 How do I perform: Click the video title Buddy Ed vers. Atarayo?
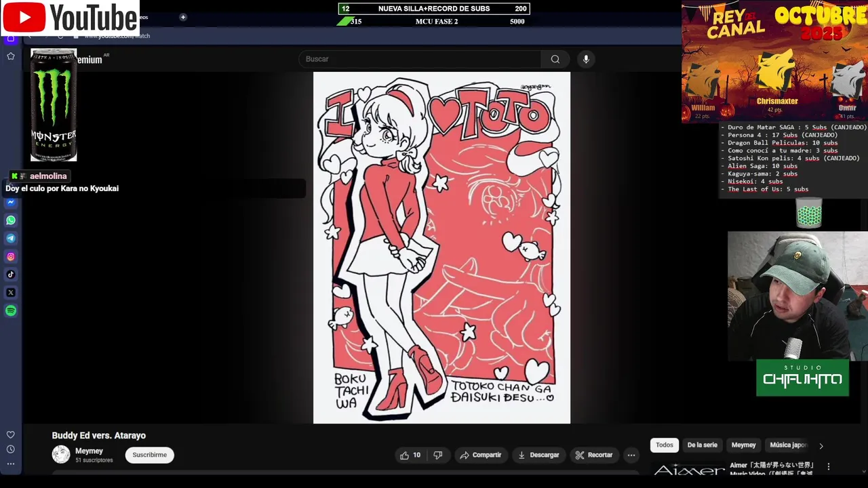99,435
